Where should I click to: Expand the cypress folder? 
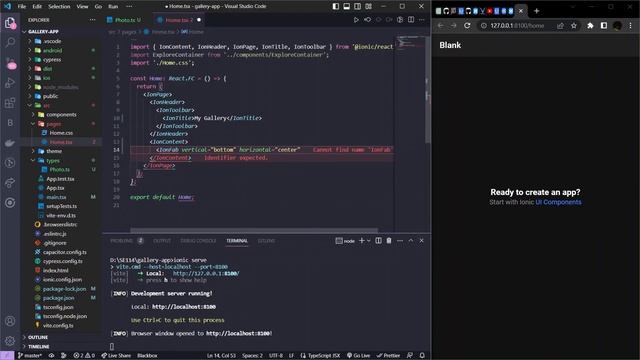[52, 60]
